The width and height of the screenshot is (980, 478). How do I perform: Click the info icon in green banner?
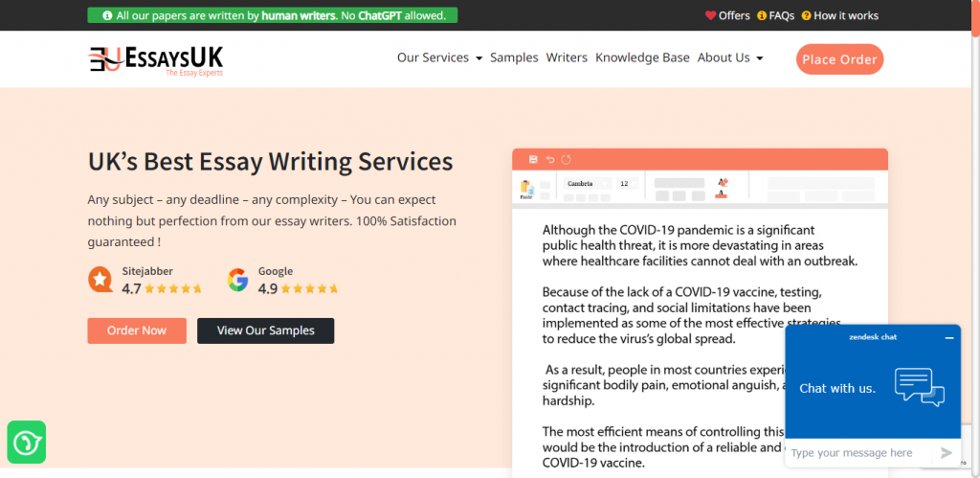click(x=107, y=15)
